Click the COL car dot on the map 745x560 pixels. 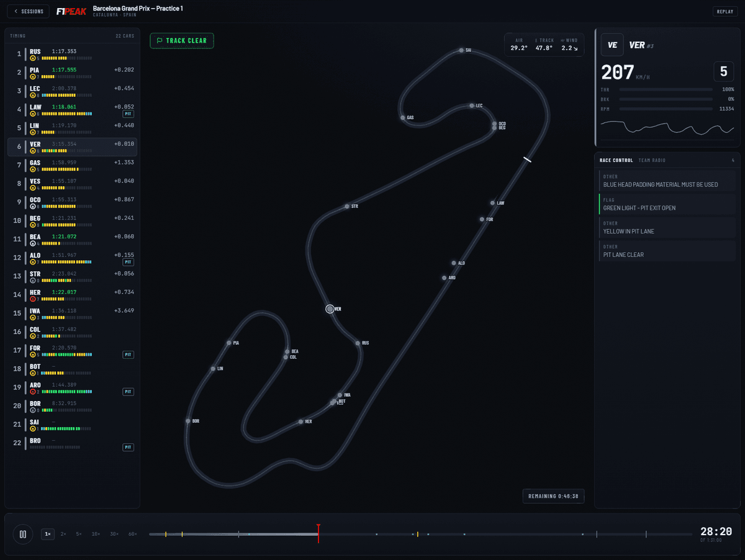pos(286,357)
